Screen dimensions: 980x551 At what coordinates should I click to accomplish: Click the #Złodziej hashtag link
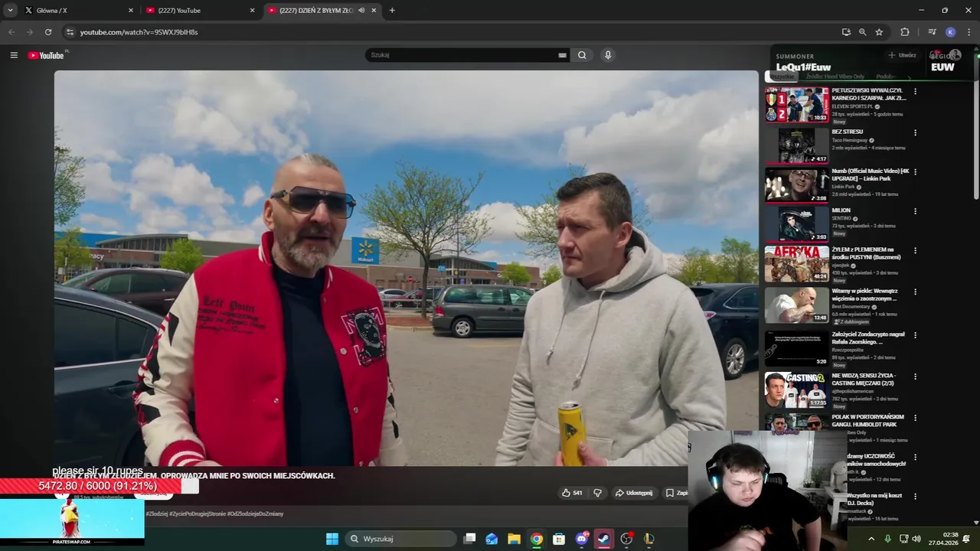(157, 514)
